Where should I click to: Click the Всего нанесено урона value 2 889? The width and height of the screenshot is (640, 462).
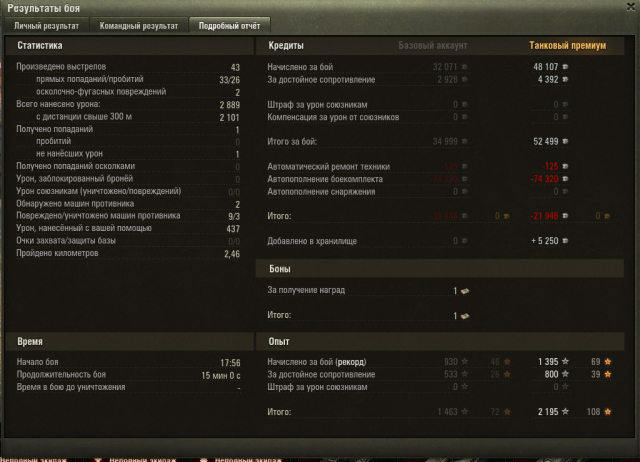[x=229, y=105]
